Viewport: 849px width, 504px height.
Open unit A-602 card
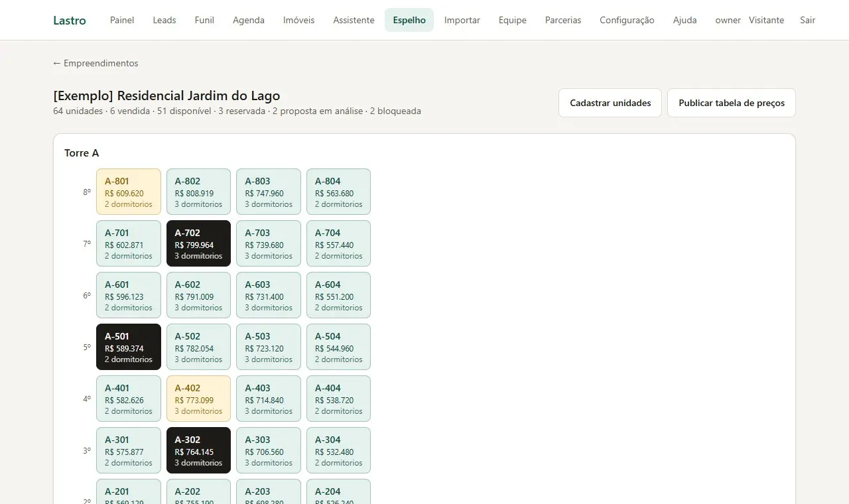coord(198,295)
